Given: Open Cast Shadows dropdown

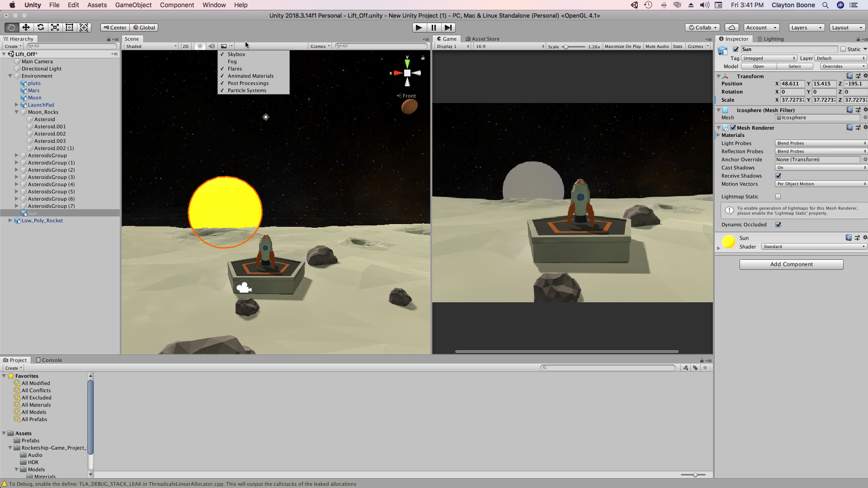Looking at the screenshot, I should coord(820,168).
